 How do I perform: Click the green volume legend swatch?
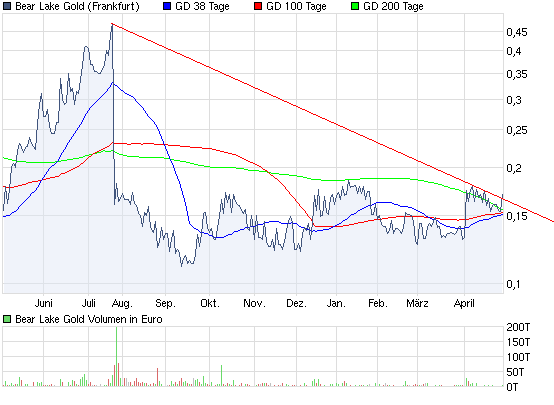(x=7, y=319)
